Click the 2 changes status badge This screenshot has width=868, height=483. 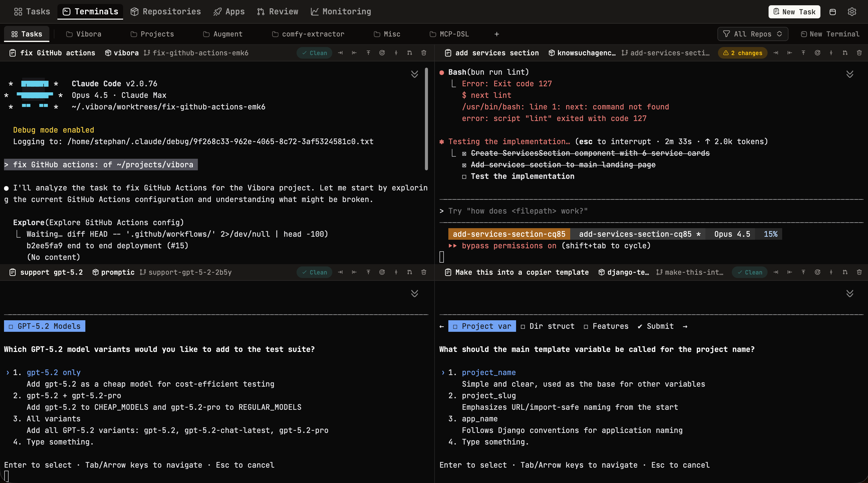pyautogui.click(x=743, y=53)
